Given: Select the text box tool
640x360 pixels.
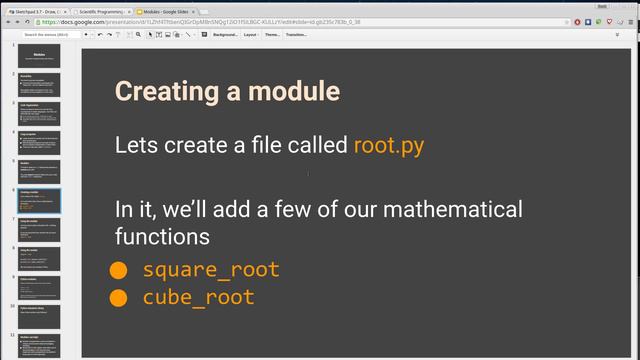Looking at the screenshot, I should (159, 35).
